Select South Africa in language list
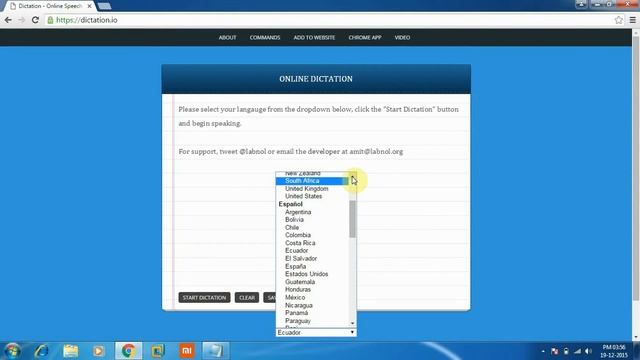 pos(312,181)
